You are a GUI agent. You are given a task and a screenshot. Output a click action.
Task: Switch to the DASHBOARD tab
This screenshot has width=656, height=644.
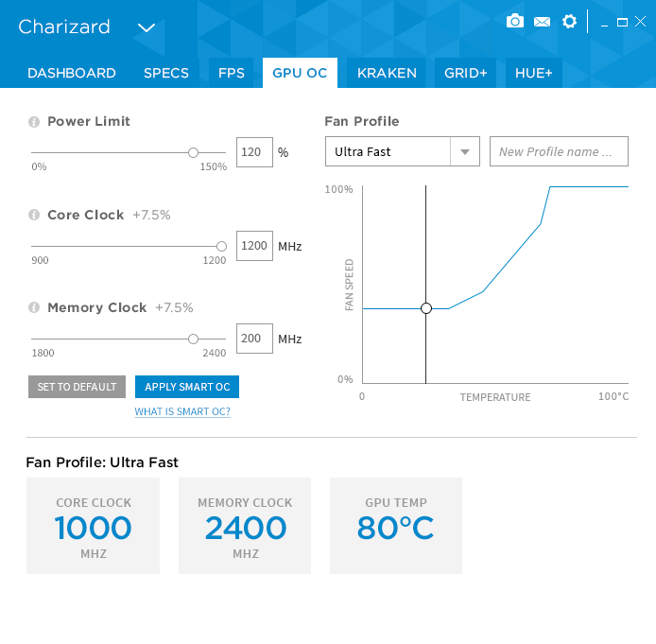(x=72, y=73)
